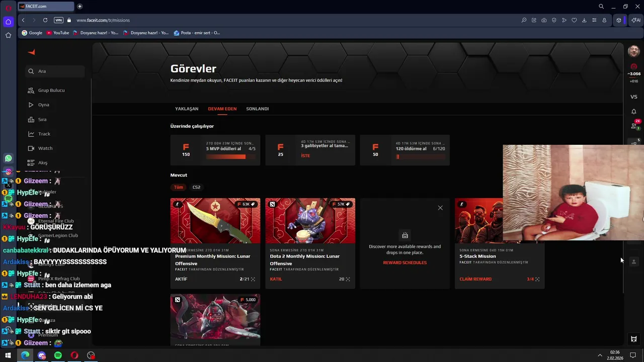Screen dimensions: 644x362
Task: Open Spotify from taskbar
Action: click(58, 355)
